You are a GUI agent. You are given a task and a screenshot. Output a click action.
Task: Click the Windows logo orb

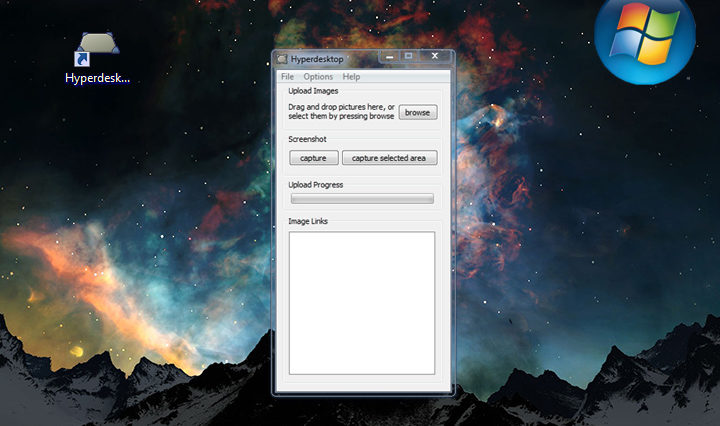click(x=645, y=40)
